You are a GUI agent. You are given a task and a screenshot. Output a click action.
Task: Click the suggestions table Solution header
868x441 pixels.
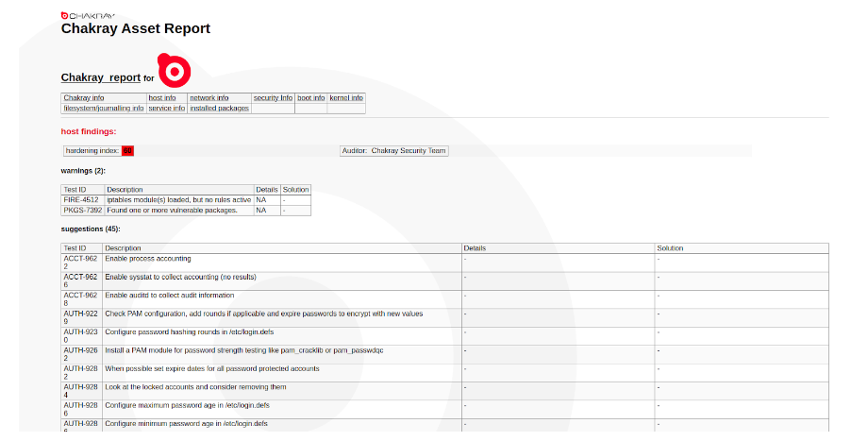[x=670, y=248]
